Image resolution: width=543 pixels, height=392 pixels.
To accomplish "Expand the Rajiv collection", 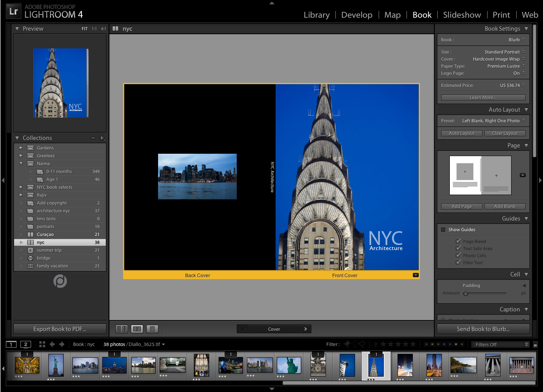I will pyautogui.click(x=21, y=195).
